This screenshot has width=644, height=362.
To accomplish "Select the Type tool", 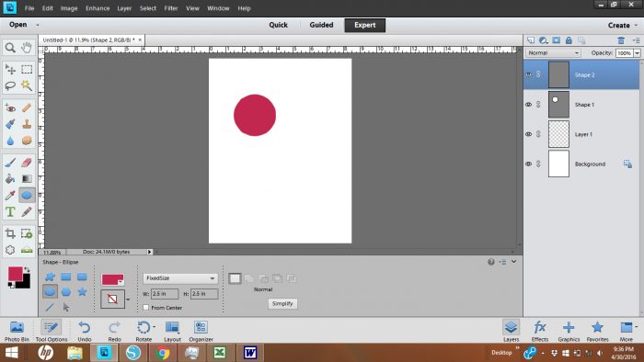I will (10, 212).
